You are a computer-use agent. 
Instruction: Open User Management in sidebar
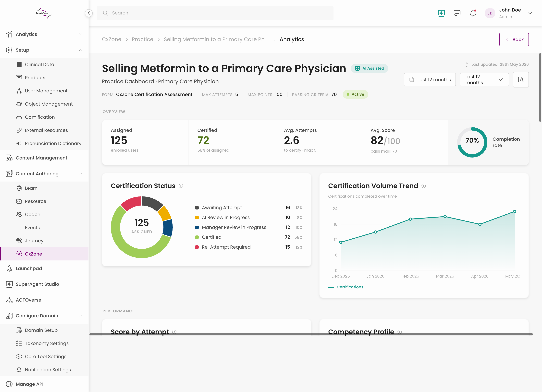(44, 91)
